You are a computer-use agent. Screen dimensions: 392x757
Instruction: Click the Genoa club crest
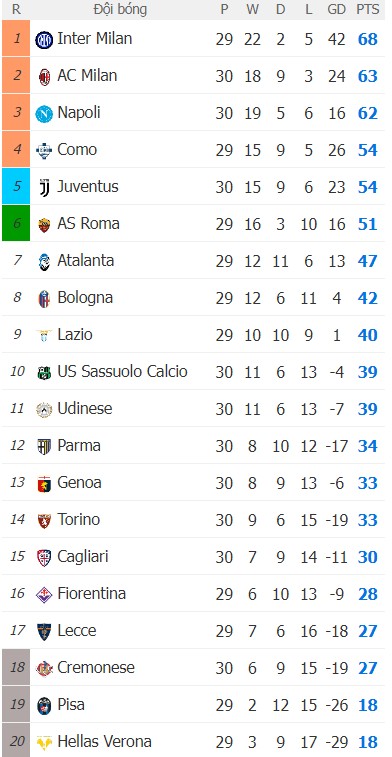pos(44,483)
